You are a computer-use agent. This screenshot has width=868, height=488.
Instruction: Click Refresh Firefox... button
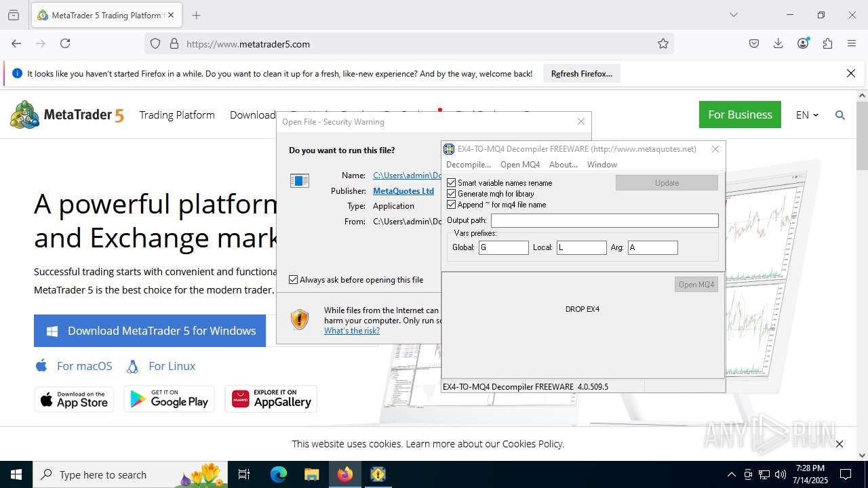[582, 73]
